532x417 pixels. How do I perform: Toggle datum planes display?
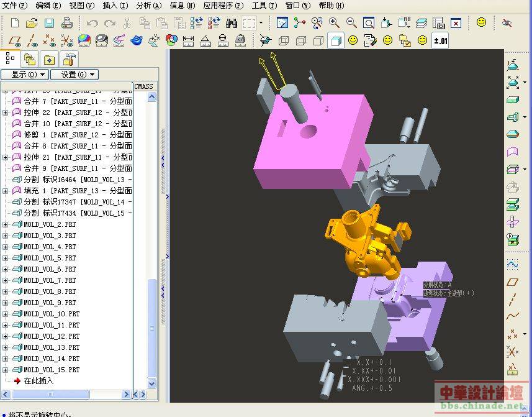(x=16, y=41)
